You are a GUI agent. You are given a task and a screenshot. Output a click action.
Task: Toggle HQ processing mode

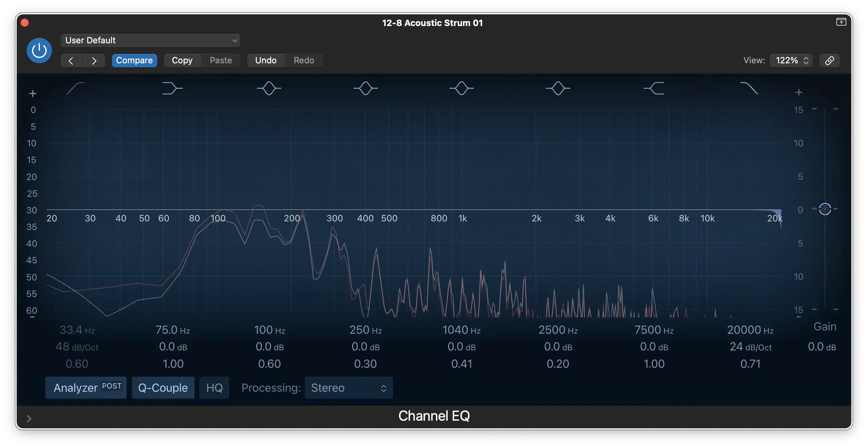(x=214, y=388)
